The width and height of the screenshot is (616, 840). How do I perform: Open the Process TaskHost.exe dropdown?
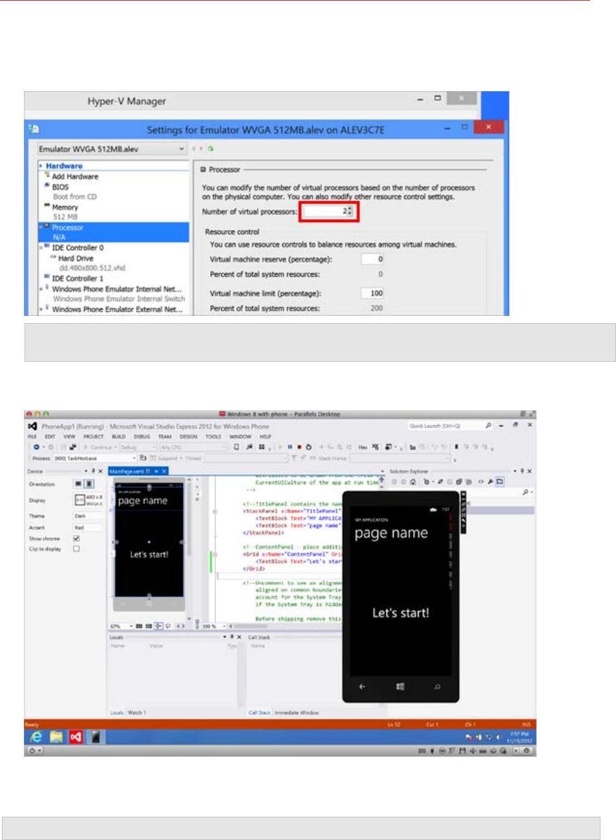(x=94, y=458)
